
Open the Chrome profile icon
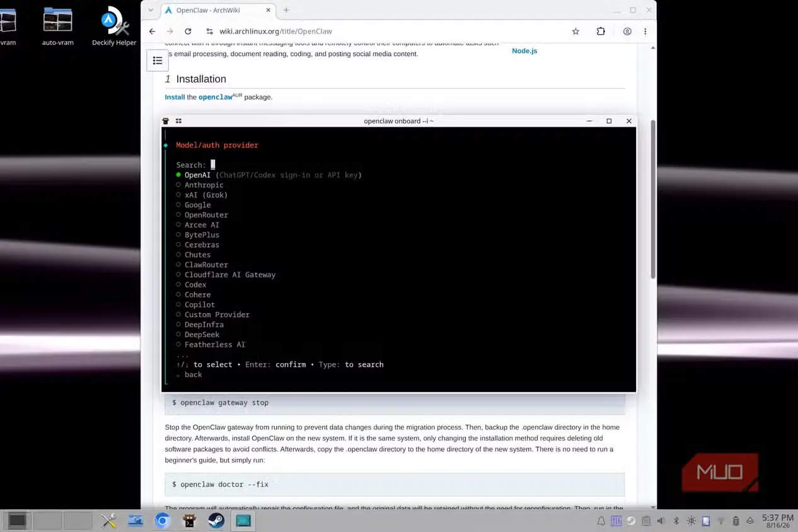pyautogui.click(x=627, y=31)
